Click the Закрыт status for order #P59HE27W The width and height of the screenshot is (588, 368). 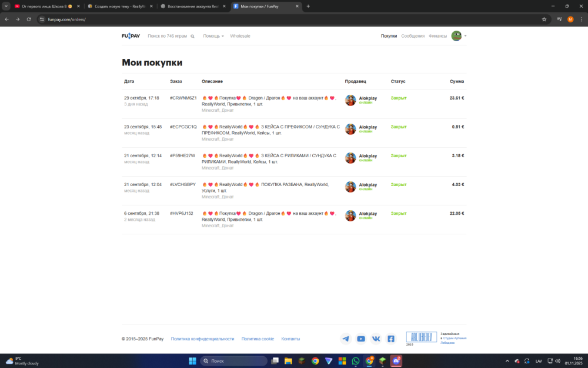tap(399, 156)
